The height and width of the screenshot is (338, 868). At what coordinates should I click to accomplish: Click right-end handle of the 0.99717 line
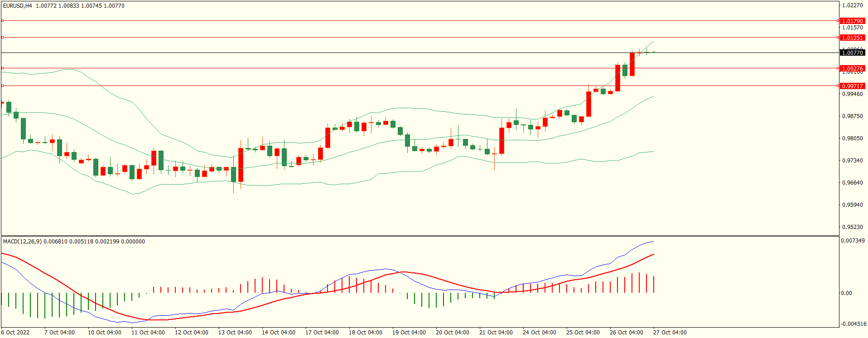click(x=838, y=86)
